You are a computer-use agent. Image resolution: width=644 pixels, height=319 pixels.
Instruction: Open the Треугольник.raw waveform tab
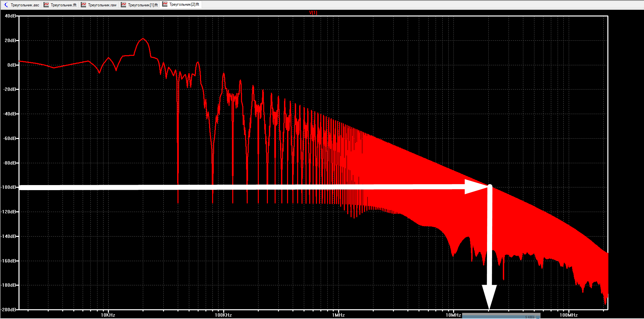point(99,5)
